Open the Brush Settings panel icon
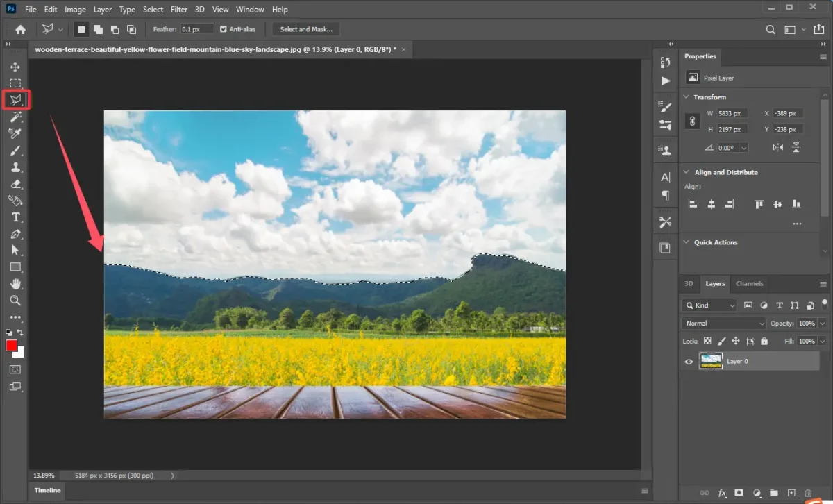Image resolution: width=833 pixels, height=504 pixels. pos(666,107)
